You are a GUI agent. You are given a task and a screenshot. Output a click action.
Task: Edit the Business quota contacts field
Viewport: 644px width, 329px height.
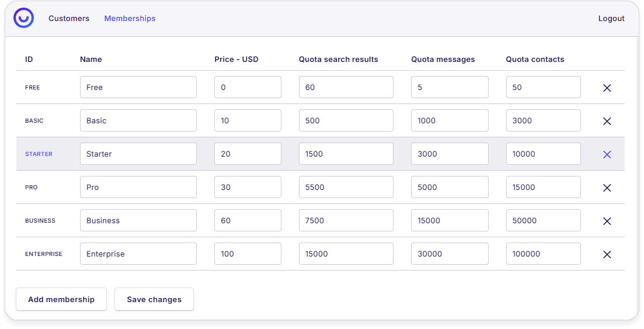click(543, 220)
